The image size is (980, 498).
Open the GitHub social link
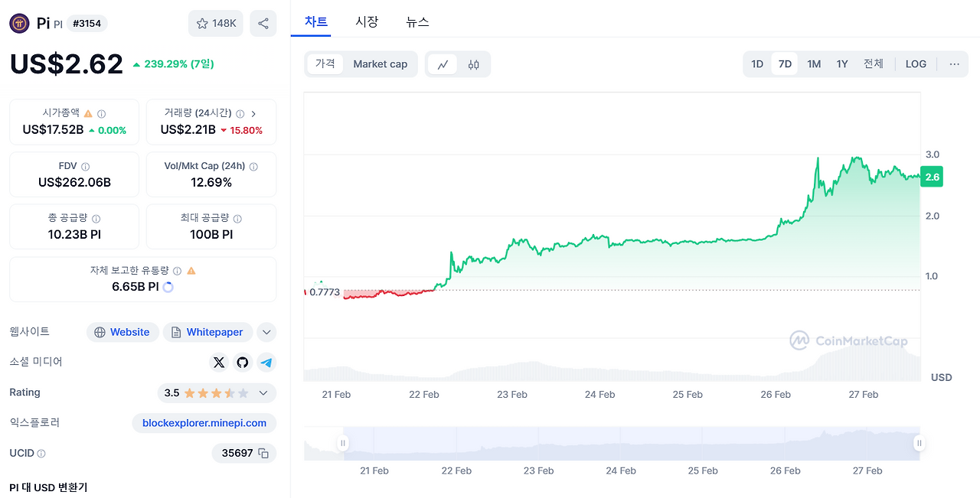[x=243, y=362]
